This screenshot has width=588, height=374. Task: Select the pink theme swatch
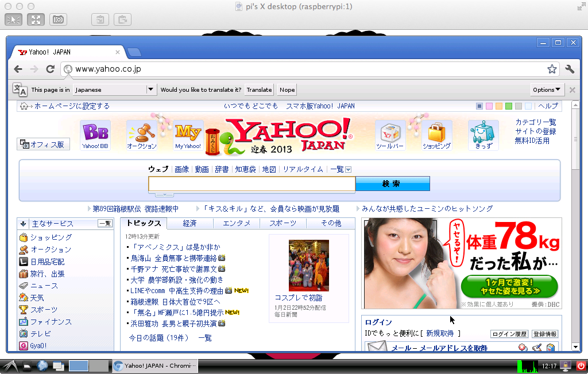(489, 106)
